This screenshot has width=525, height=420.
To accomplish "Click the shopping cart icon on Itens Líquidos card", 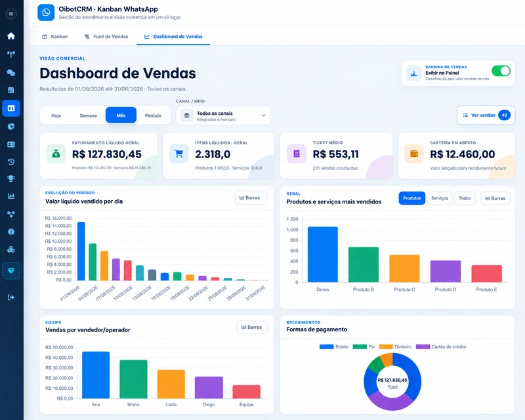I will tap(179, 154).
